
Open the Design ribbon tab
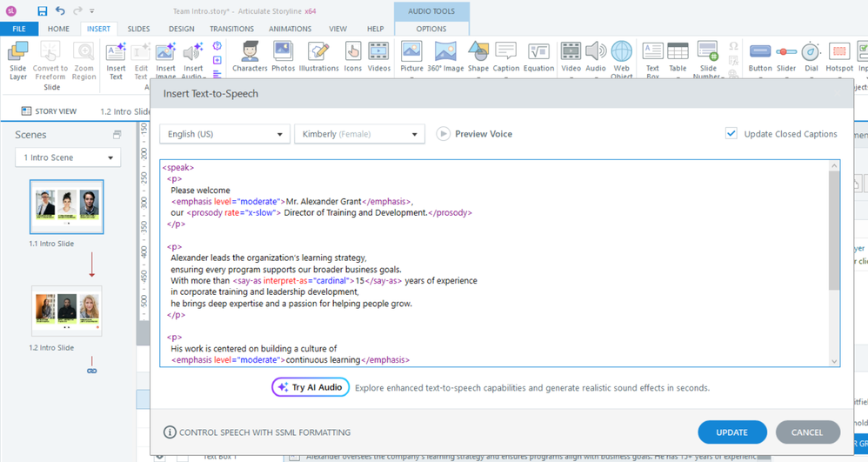[181, 29]
